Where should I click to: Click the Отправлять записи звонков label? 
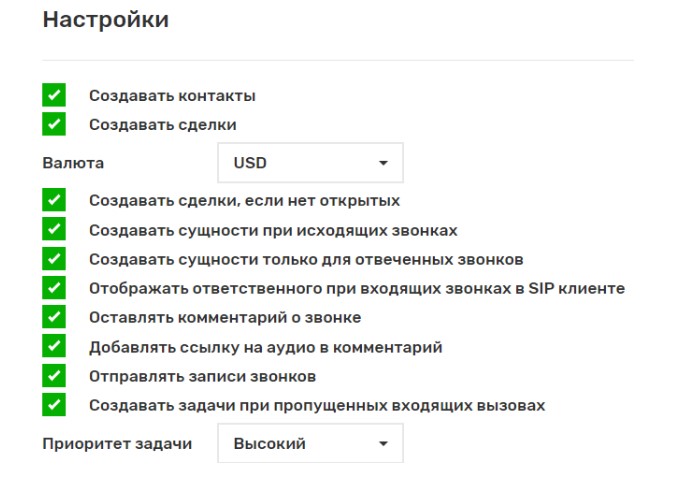tap(202, 376)
